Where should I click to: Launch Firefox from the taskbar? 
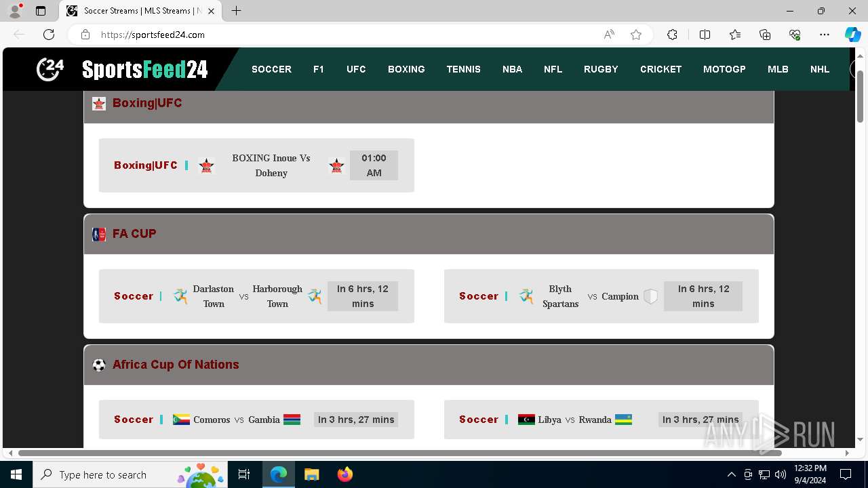345,474
